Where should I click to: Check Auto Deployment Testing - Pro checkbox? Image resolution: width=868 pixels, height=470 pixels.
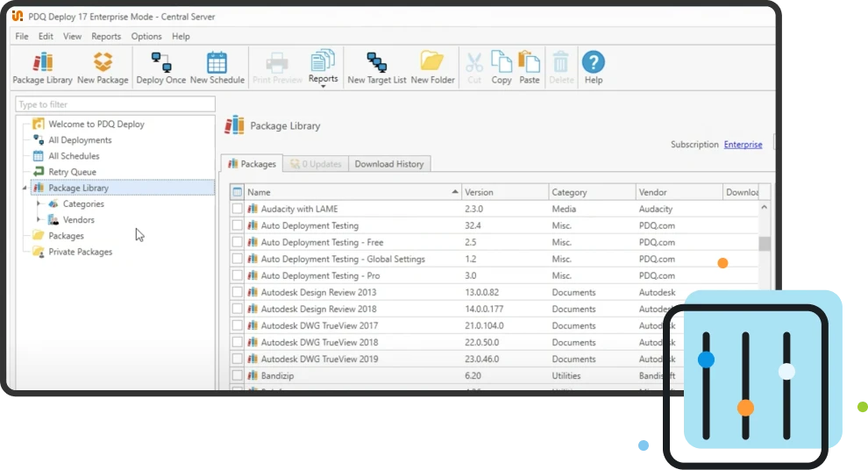point(237,275)
